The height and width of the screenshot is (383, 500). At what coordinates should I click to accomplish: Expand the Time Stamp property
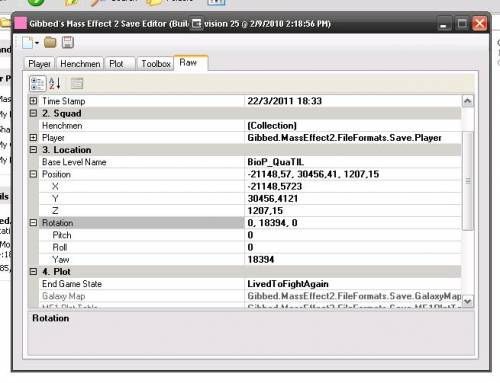(x=33, y=101)
